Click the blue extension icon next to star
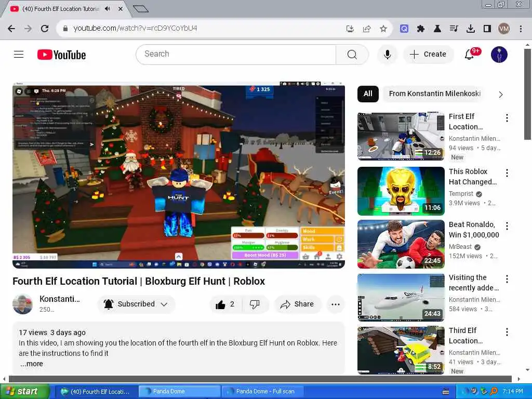 404,29
